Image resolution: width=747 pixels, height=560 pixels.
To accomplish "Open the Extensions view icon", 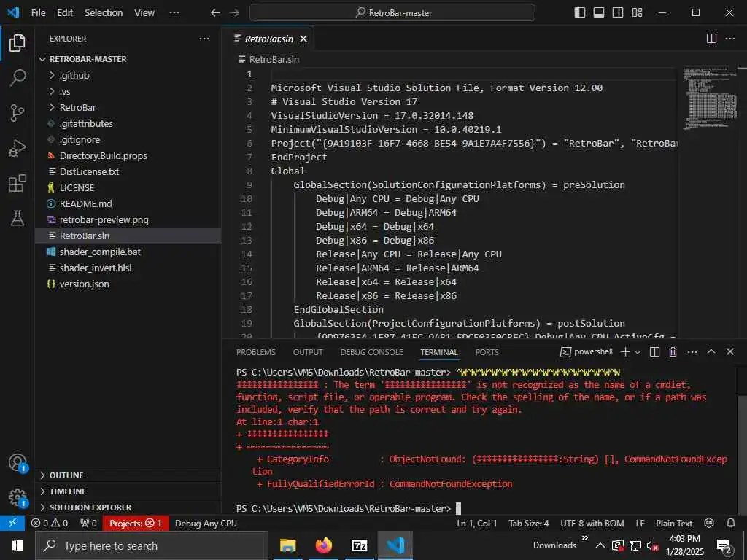I will [18, 183].
